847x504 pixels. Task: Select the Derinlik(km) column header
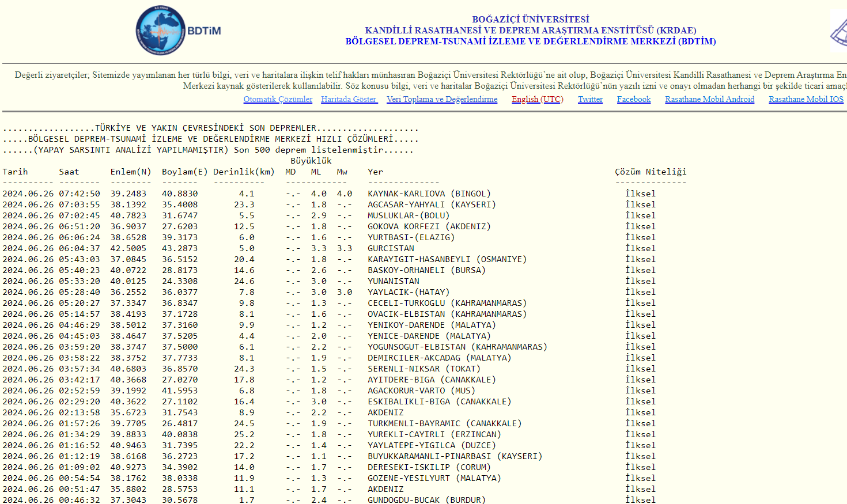[x=244, y=172]
